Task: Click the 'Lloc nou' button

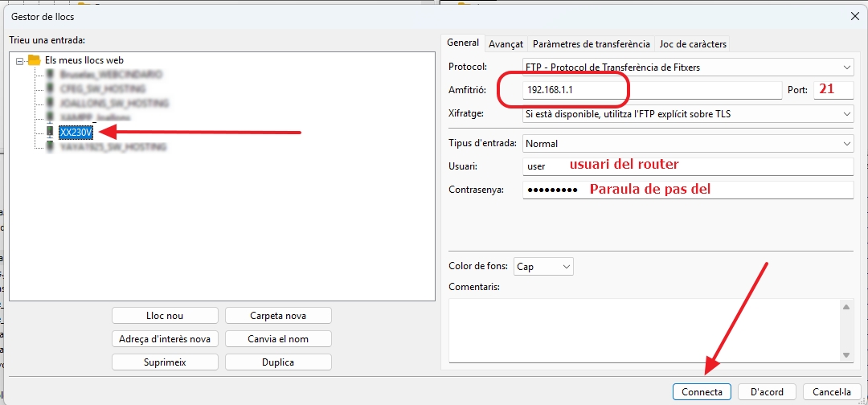Action: (x=165, y=316)
